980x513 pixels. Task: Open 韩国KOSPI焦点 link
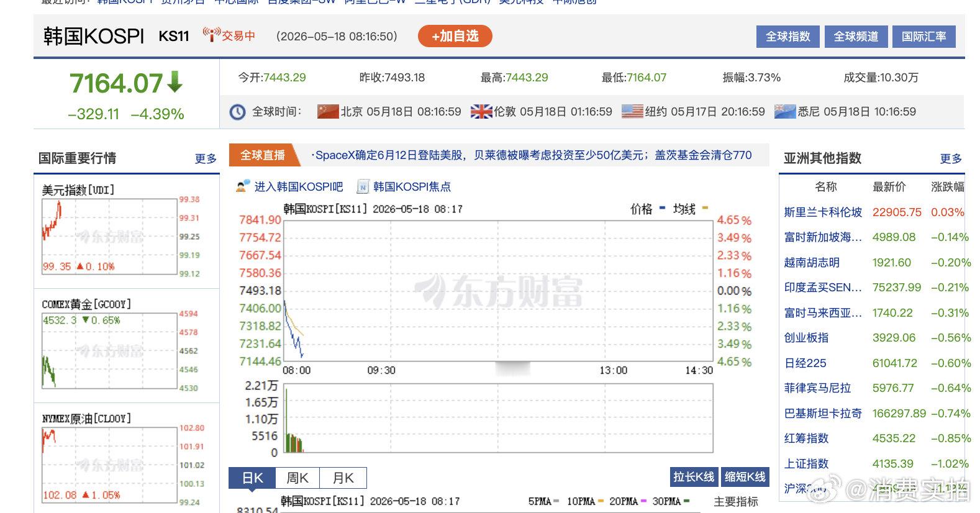pos(412,186)
